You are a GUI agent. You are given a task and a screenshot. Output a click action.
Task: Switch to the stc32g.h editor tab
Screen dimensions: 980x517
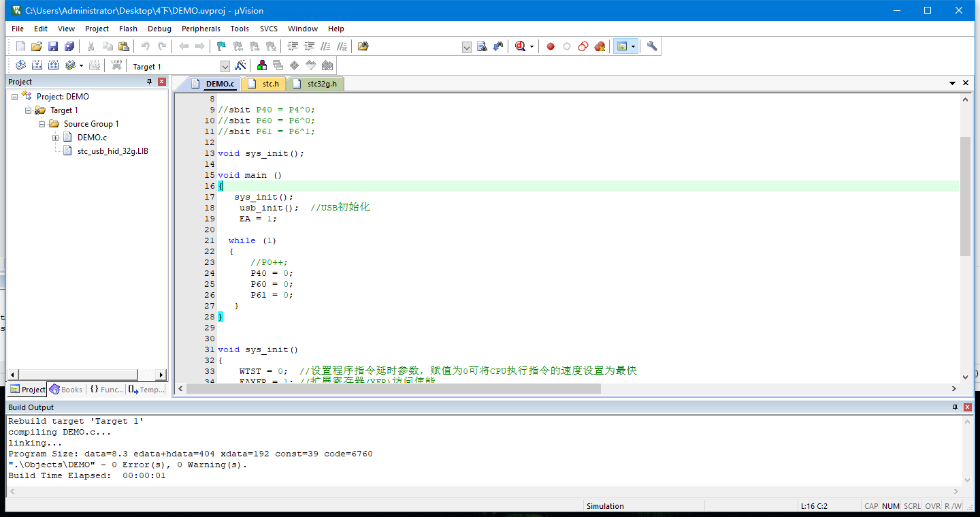coord(321,84)
